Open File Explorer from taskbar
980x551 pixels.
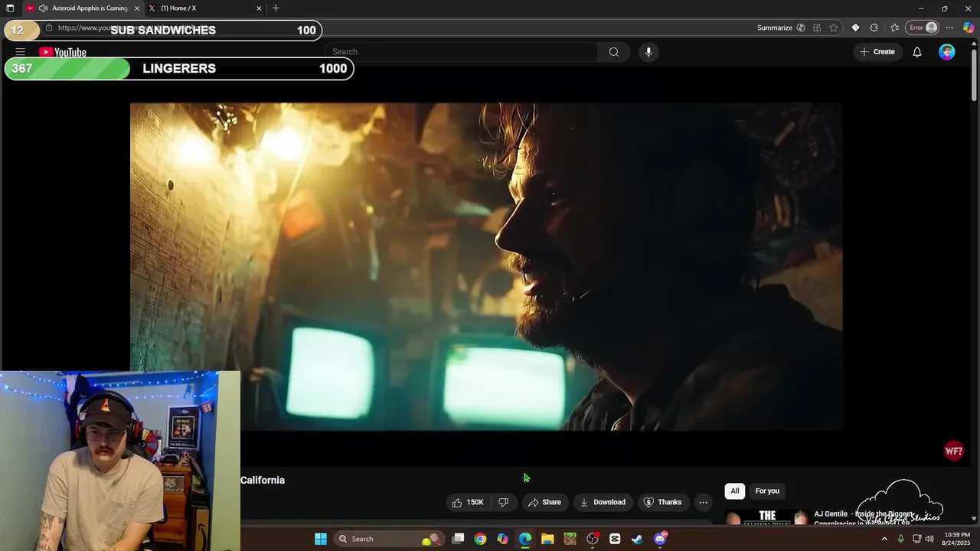[x=547, y=539]
